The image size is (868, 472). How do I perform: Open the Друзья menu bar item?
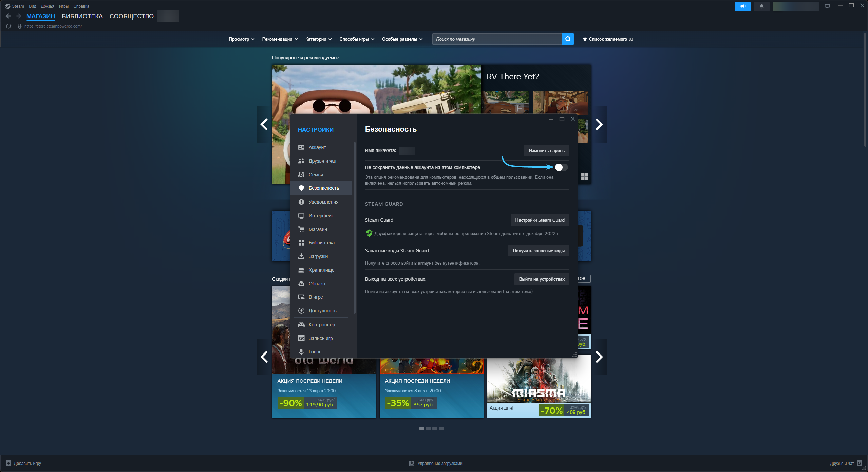coord(48,6)
